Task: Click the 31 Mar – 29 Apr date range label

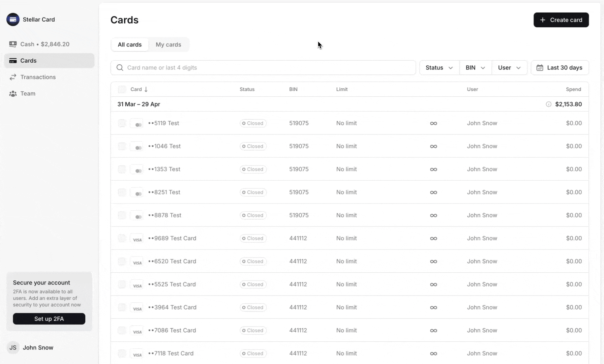Action: tap(139, 104)
